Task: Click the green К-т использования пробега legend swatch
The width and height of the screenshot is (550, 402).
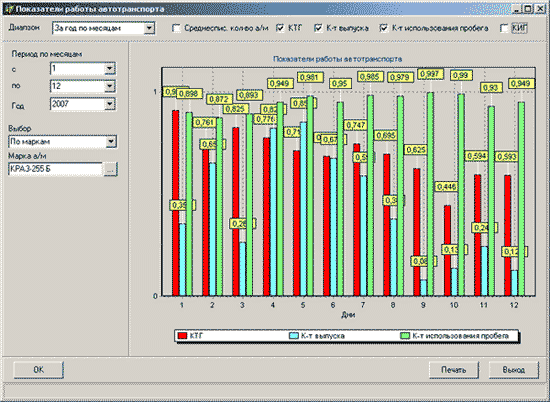Action: (x=405, y=336)
